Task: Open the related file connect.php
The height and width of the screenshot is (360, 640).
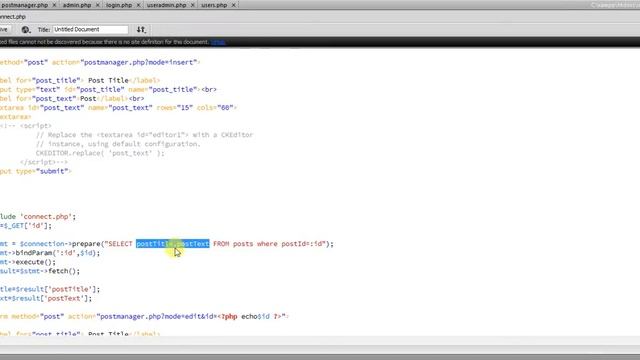Action: (x=13, y=17)
